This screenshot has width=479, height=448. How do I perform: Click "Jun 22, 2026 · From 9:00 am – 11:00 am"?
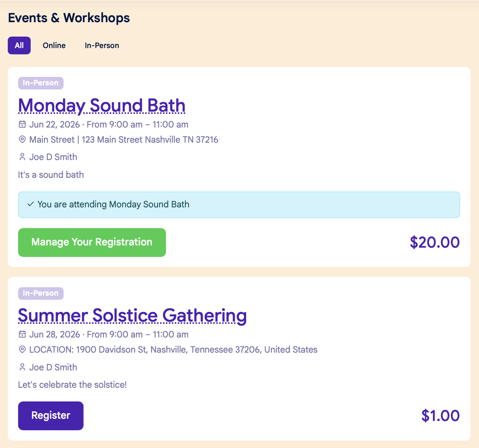coord(109,125)
